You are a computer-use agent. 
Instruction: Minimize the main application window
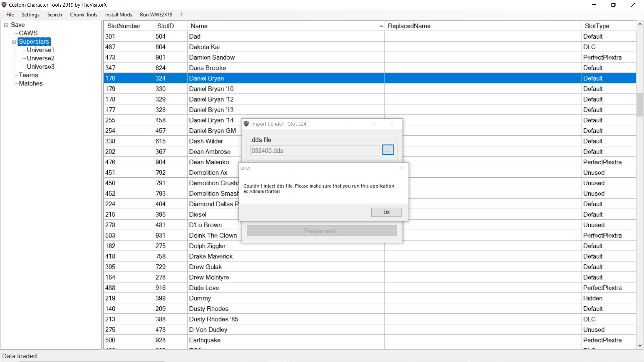tap(594, 5)
